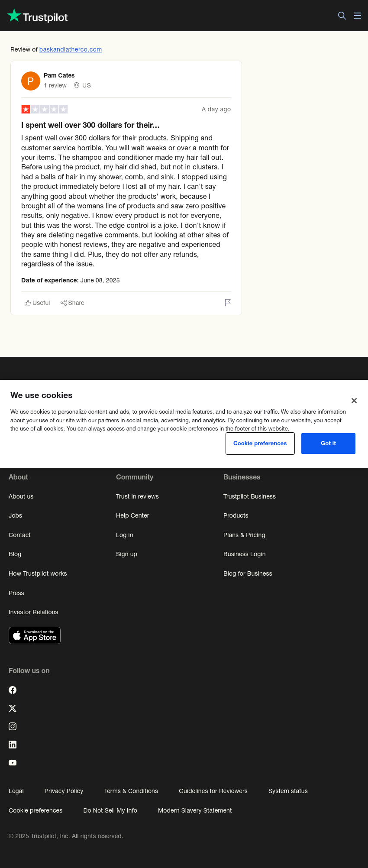The image size is (368, 868).
Task: Click the '1 review' count text
Action: (x=55, y=85)
